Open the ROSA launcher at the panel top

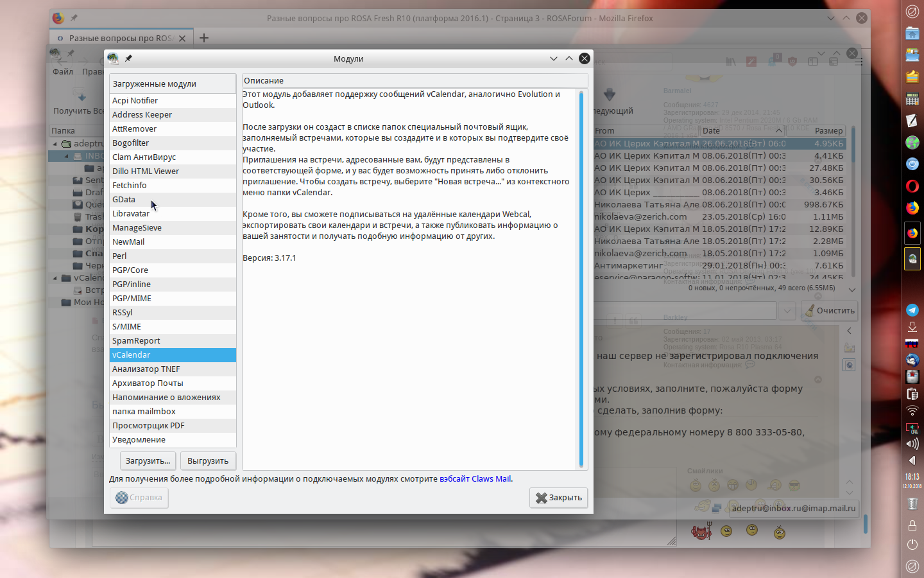[x=912, y=12]
